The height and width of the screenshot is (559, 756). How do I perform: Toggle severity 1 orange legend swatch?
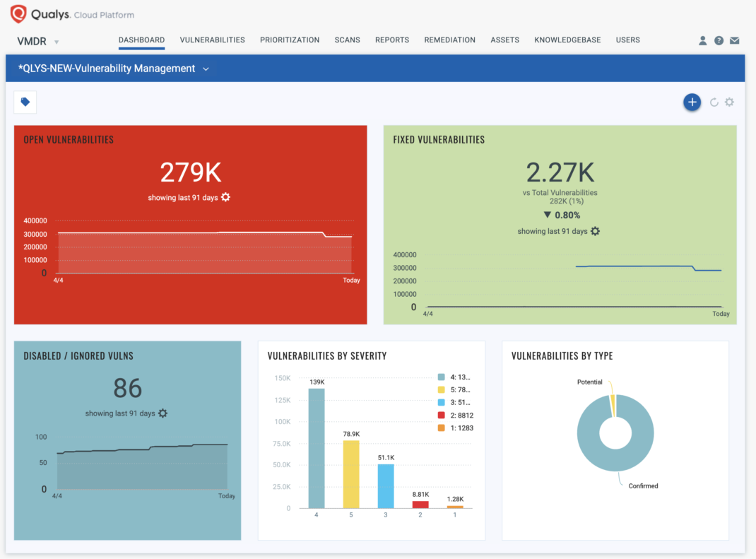click(441, 428)
